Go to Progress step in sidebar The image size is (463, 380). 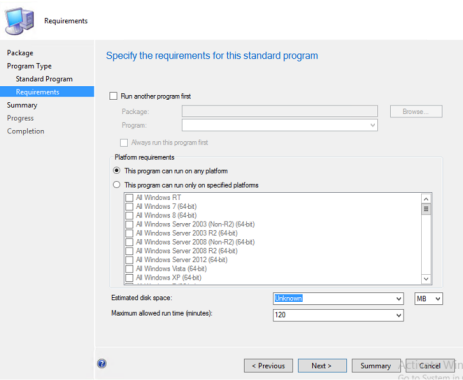coord(20,118)
